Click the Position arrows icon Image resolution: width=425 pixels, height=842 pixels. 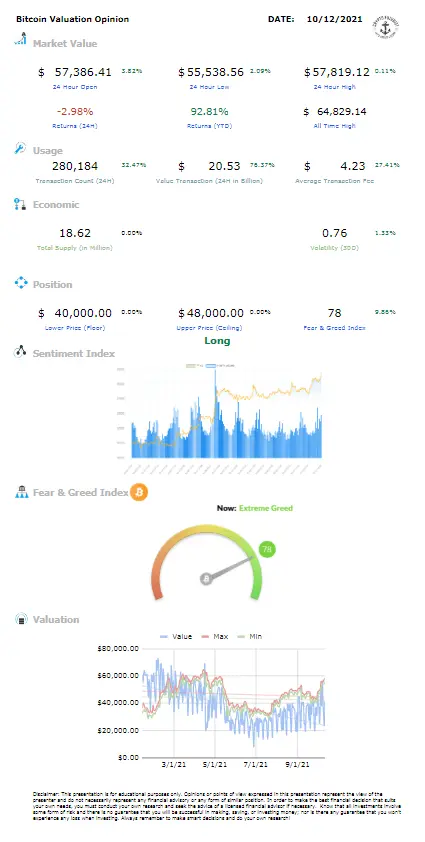click(20, 282)
